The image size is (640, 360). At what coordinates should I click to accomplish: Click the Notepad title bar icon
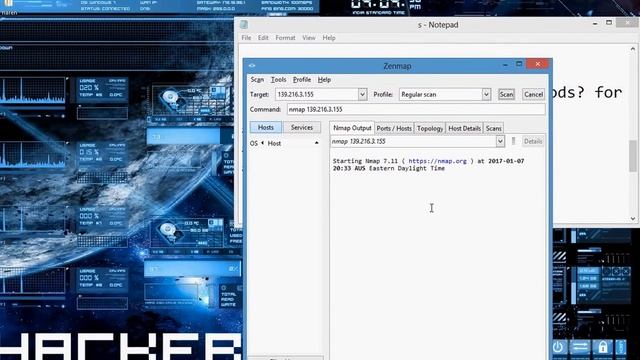tap(244, 24)
